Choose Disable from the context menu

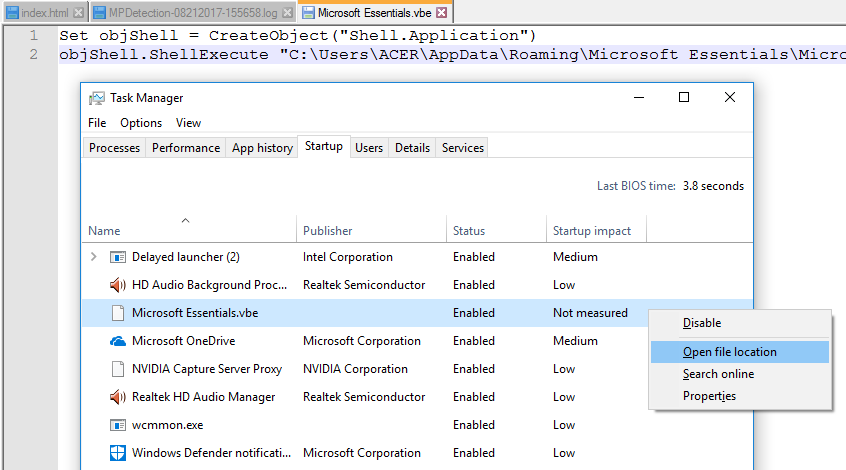701,323
